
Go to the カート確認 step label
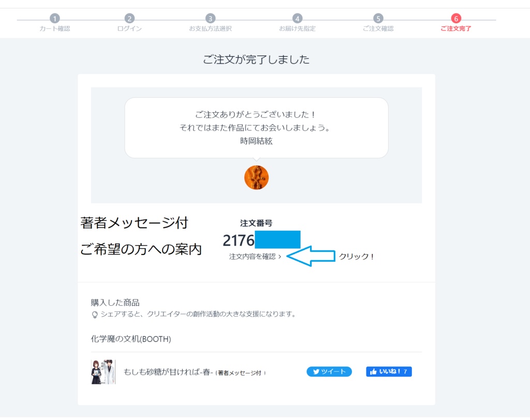pos(54,29)
